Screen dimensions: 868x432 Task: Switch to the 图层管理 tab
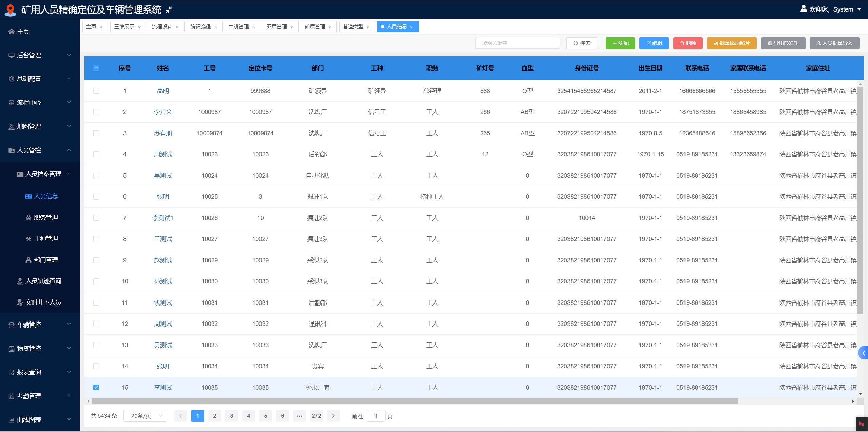pos(276,27)
